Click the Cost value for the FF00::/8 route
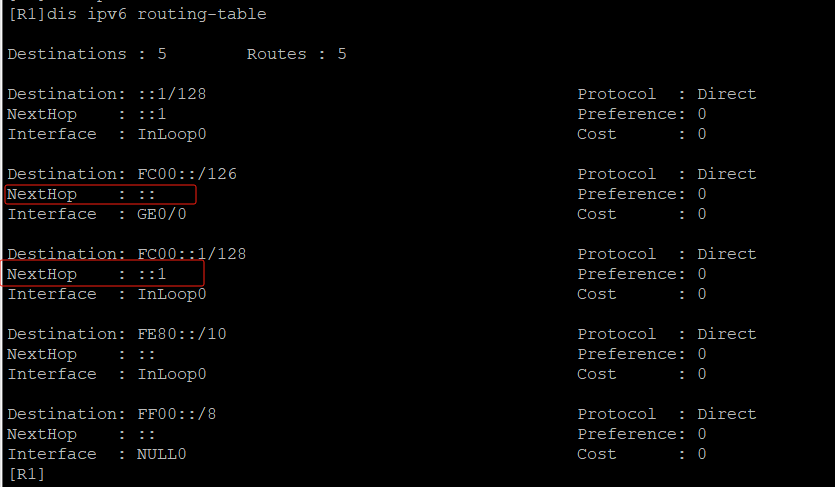 point(702,454)
